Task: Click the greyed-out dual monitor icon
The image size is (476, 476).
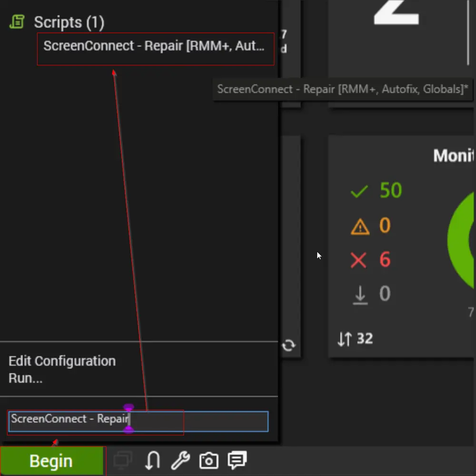Action: pyautogui.click(x=123, y=460)
